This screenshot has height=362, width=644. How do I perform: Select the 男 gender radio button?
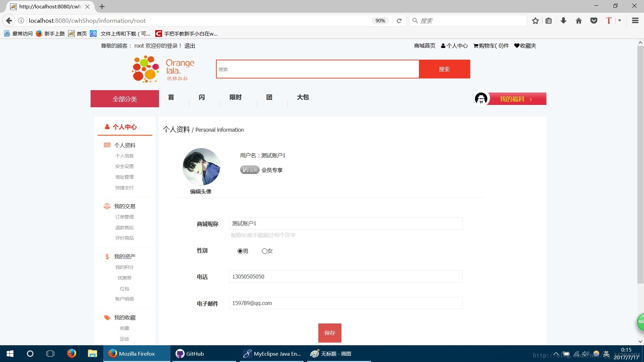point(240,251)
